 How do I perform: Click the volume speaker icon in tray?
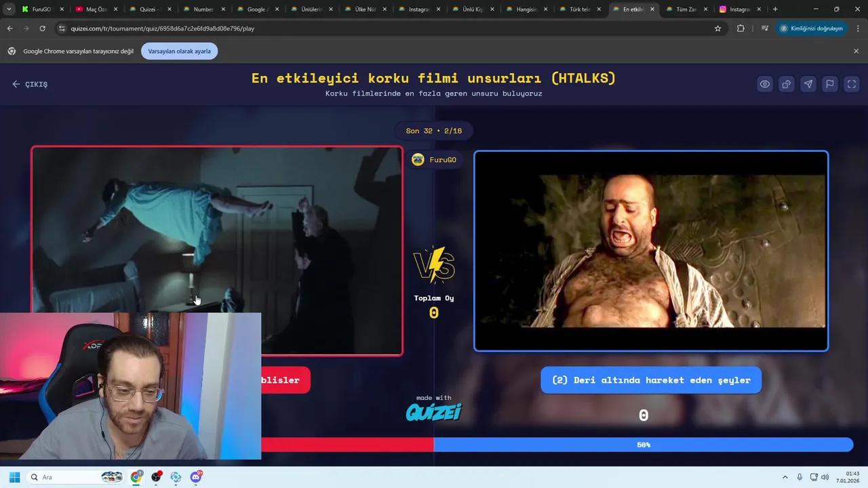click(x=825, y=477)
